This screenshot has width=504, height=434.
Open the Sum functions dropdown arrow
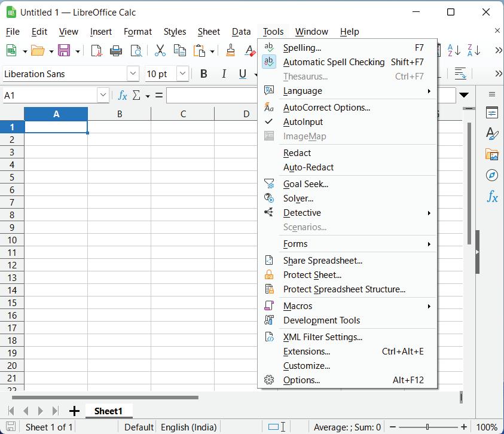click(x=147, y=96)
